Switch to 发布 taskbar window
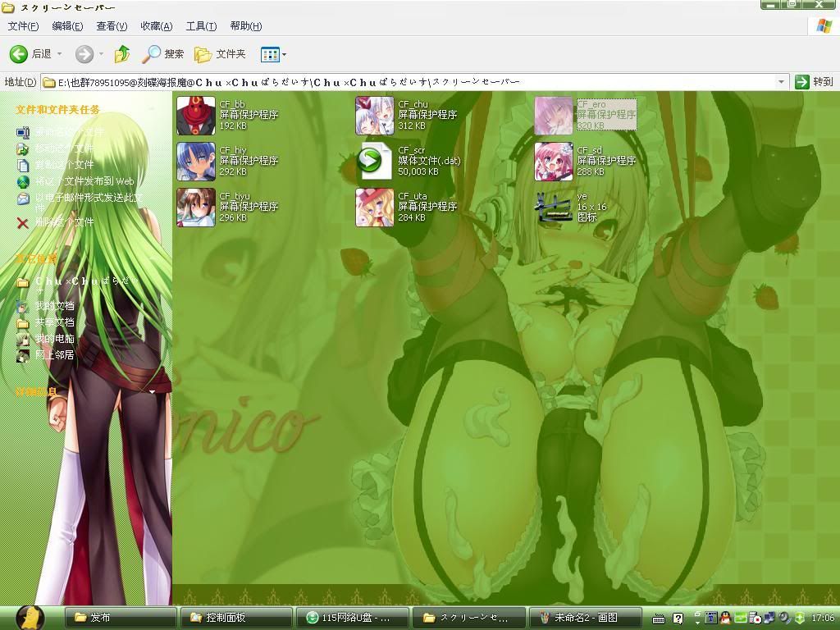The width and height of the screenshot is (840, 630). [121, 618]
